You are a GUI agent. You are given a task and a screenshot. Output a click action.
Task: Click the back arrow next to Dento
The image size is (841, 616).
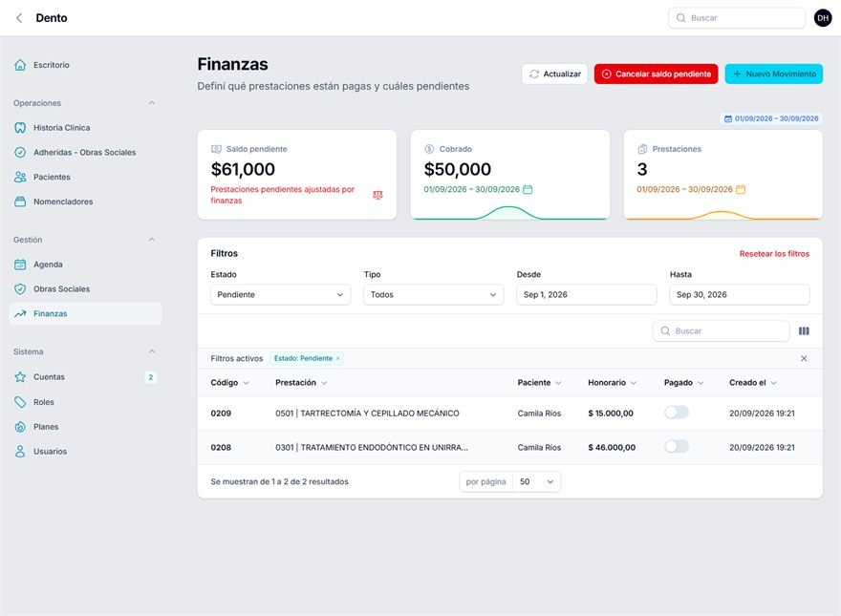(19, 18)
